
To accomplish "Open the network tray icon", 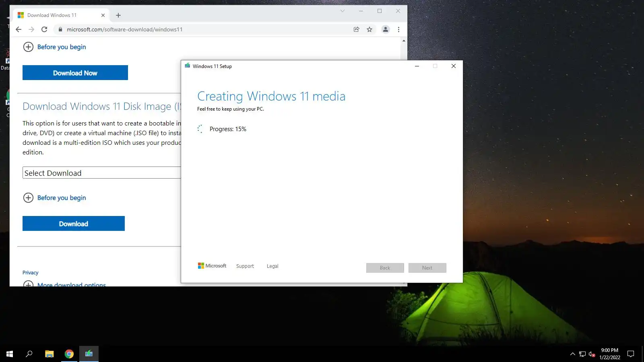I will (x=582, y=354).
